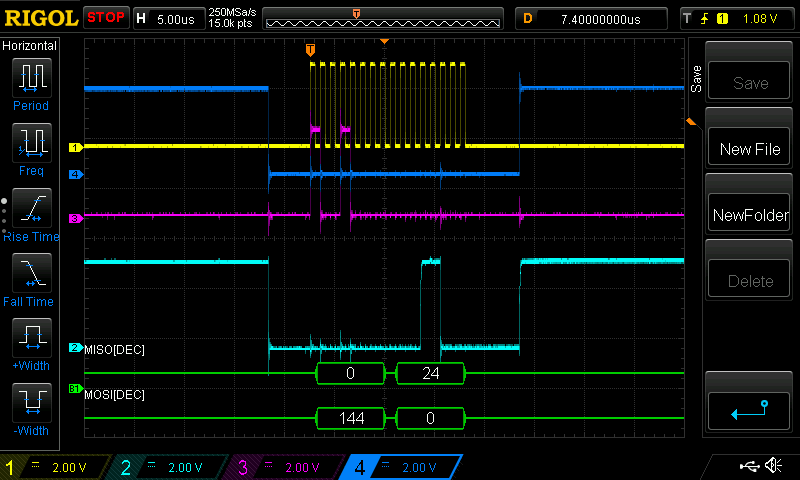
Task: Click the MISO decoded value 24
Action: (431, 373)
